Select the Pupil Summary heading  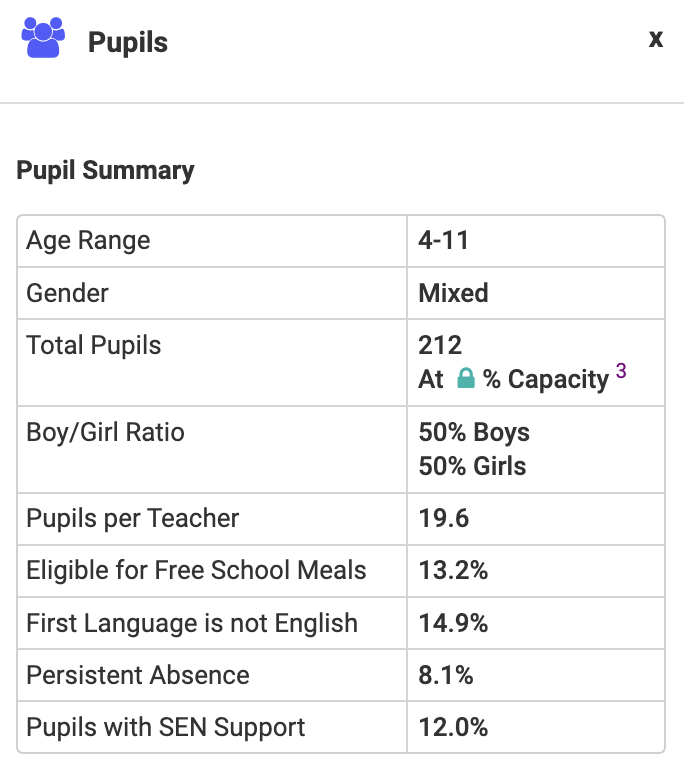pos(106,170)
